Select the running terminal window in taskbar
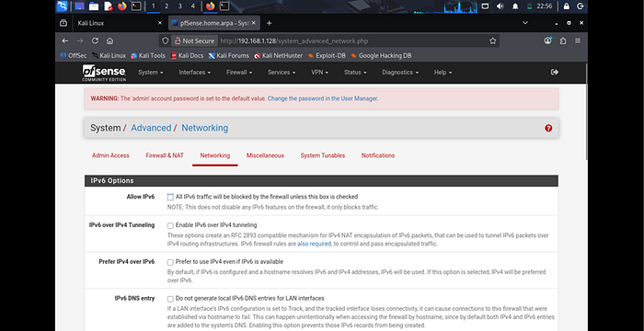This screenshot has width=644, height=331. point(224,6)
